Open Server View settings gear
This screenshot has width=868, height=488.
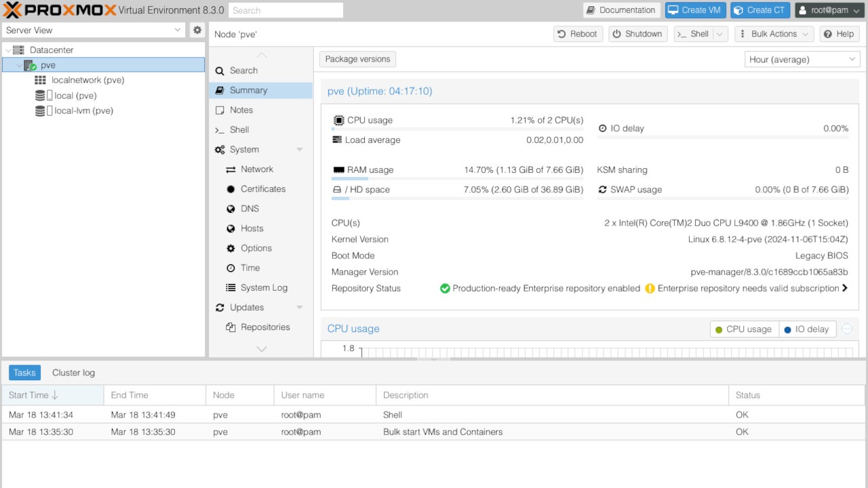197,30
